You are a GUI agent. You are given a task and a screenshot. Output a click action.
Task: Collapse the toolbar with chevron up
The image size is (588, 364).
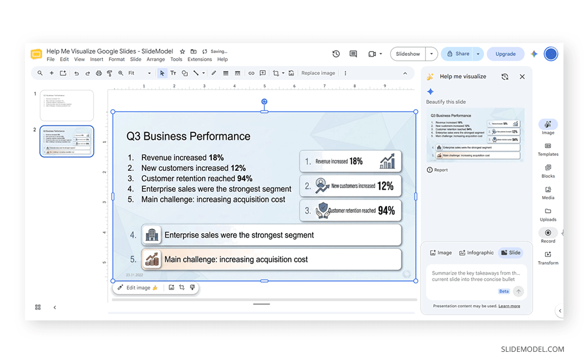(405, 73)
